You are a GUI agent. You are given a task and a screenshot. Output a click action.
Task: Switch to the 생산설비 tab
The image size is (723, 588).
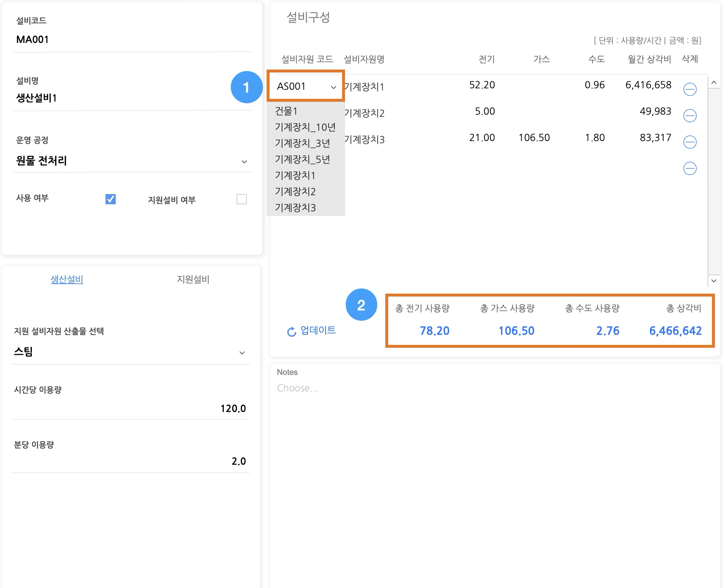(67, 279)
